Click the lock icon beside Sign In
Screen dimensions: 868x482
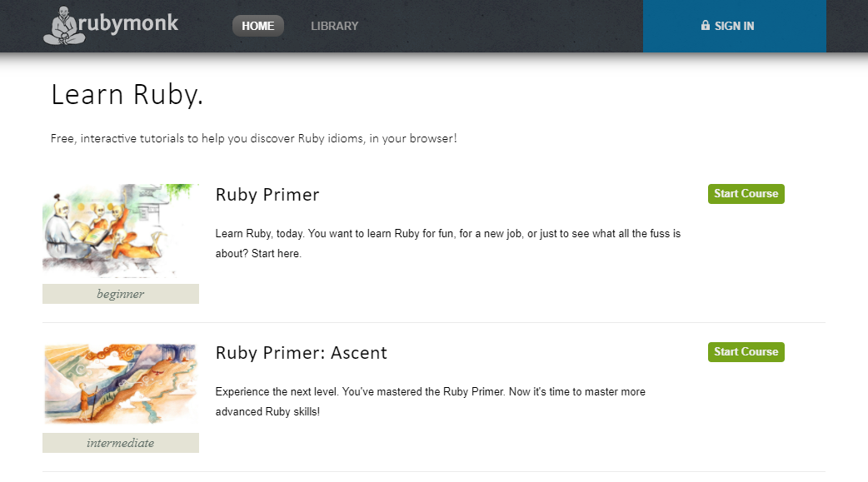[706, 26]
